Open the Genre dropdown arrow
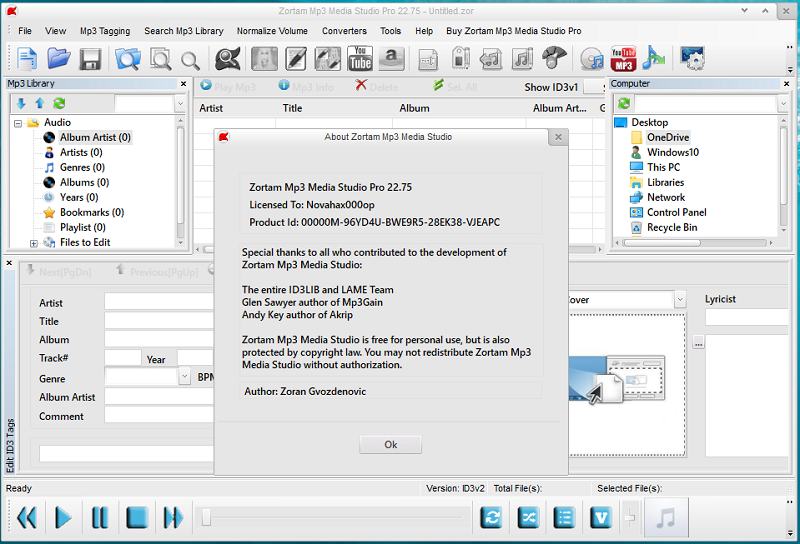This screenshot has height=544, width=800. (x=184, y=377)
